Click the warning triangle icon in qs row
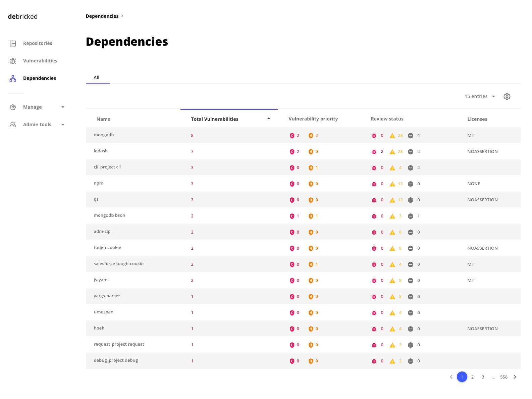Screen dimensions: 532x399 pyautogui.click(x=392, y=200)
